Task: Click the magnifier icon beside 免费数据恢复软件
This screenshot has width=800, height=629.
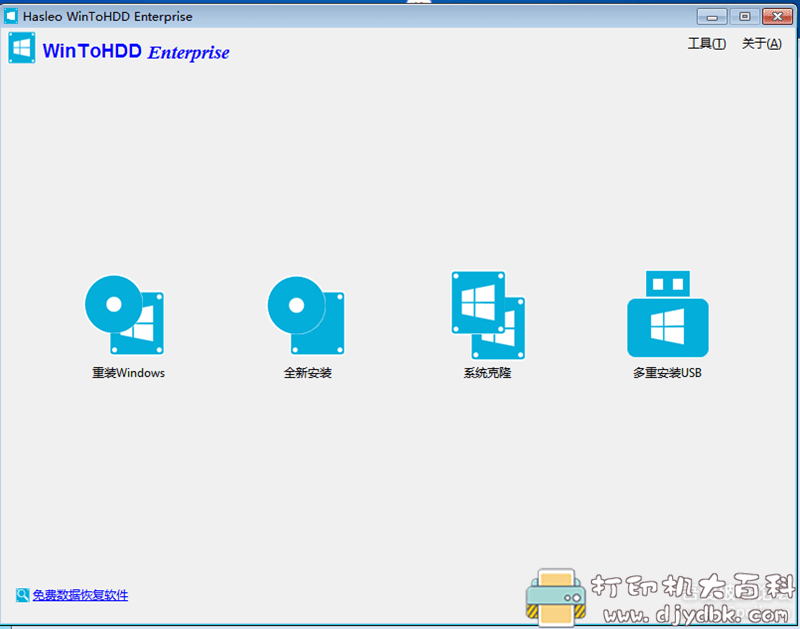Action: [x=22, y=595]
